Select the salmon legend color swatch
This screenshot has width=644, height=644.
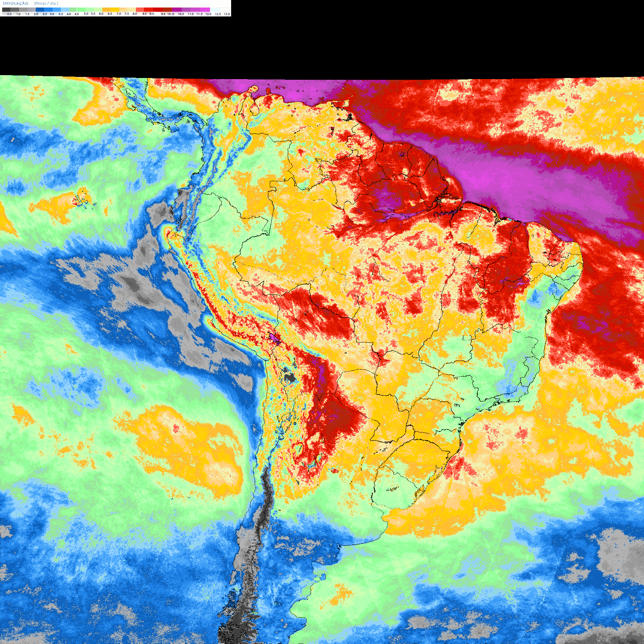(140, 10)
